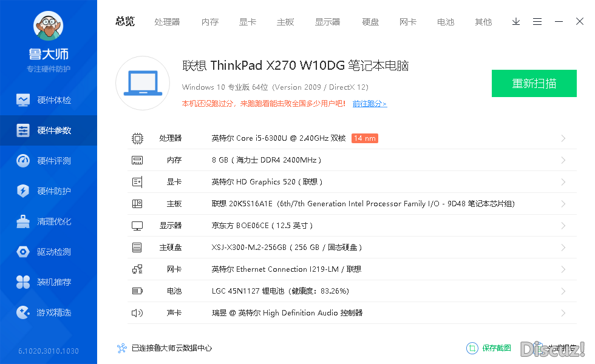The image size is (595, 364).
Task: Open 游戏精选 game icon
Action: [23, 312]
